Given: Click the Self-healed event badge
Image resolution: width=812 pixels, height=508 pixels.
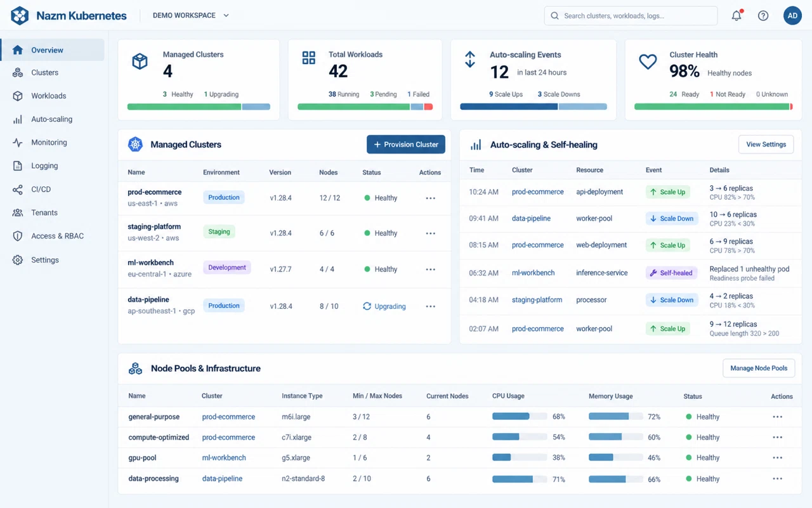Looking at the screenshot, I should pyautogui.click(x=671, y=273).
